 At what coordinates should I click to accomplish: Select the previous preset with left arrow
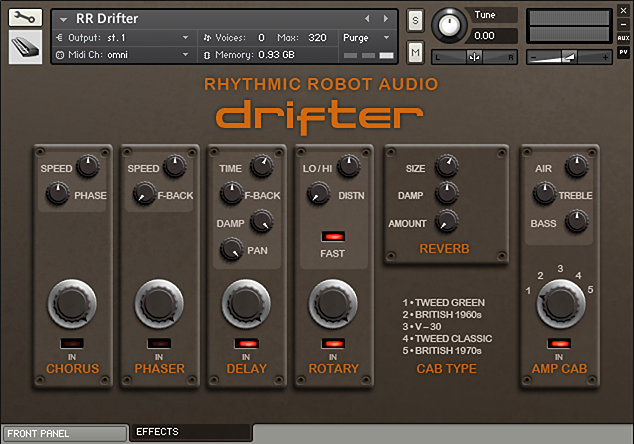point(367,19)
